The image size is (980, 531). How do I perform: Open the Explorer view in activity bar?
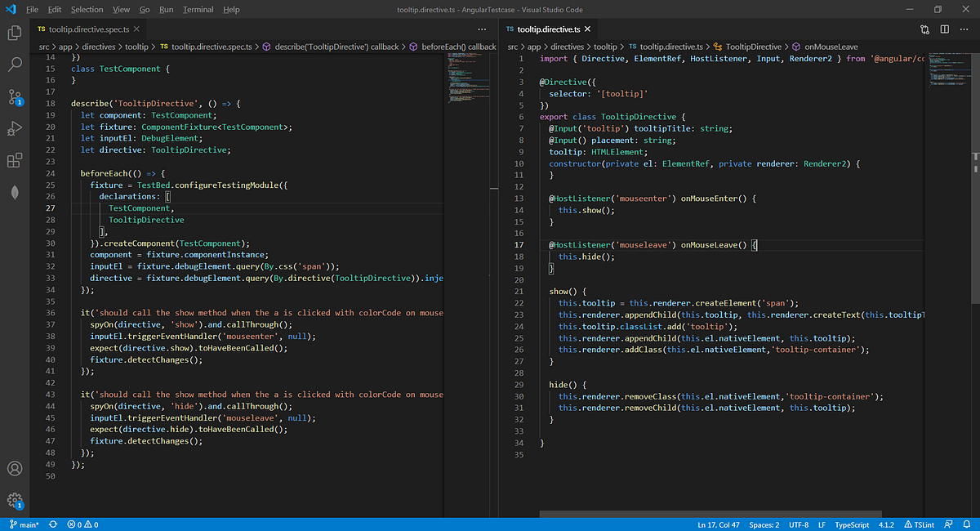(x=15, y=33)
